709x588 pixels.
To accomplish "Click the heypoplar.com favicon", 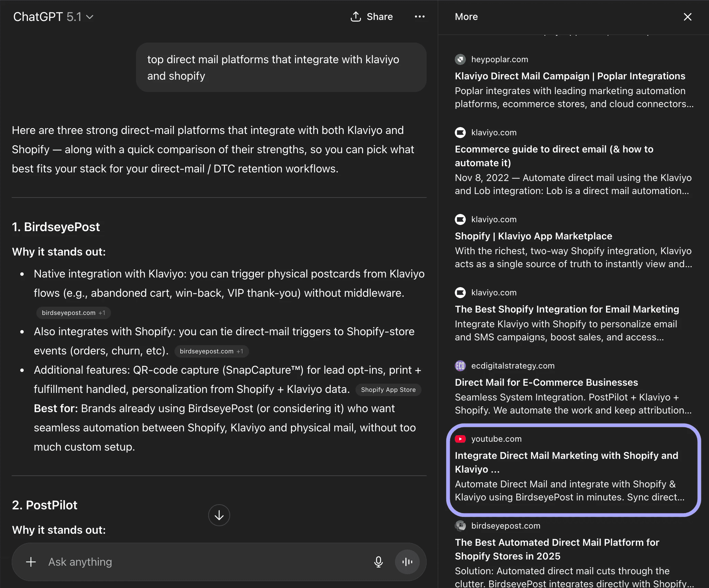I will click(460, 59).
